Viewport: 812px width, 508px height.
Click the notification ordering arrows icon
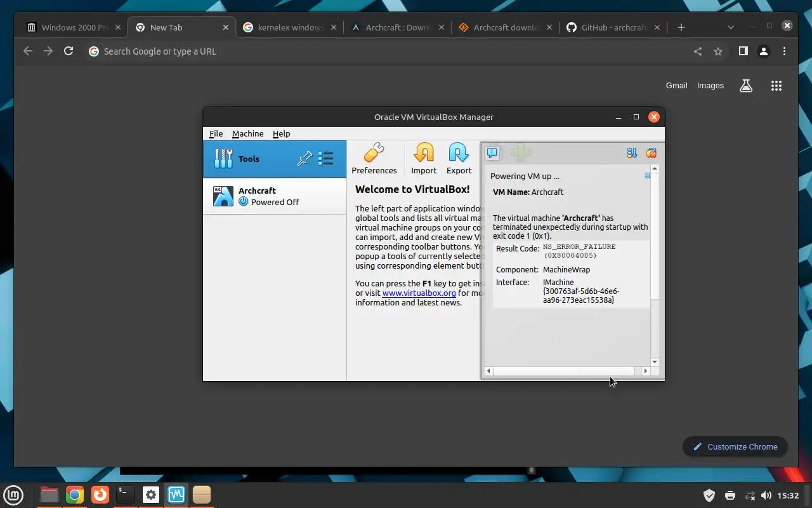tap(632, 153)
